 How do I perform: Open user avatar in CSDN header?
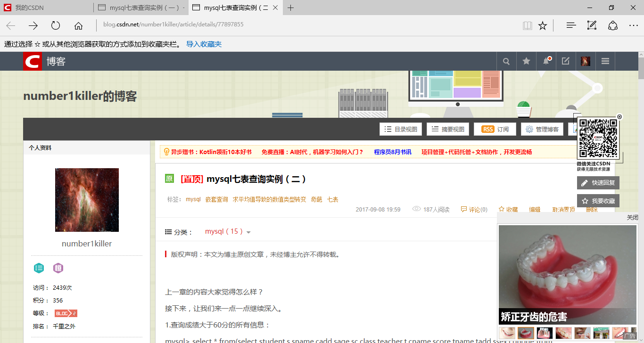(586, 61)
